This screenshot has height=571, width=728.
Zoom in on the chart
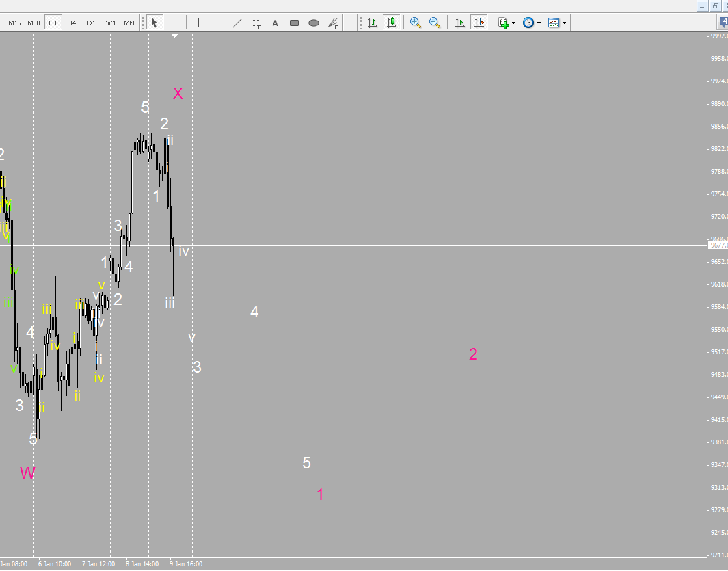point(415,23)
